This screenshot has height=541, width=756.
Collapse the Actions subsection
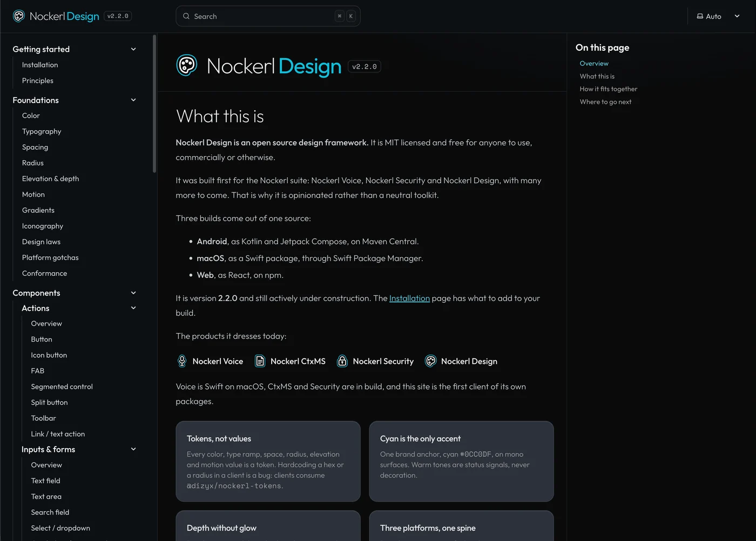(x=133, y=308)
